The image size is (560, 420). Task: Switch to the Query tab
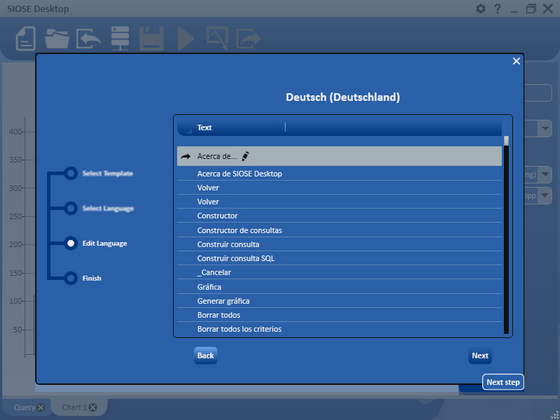[x=24, y=408]
